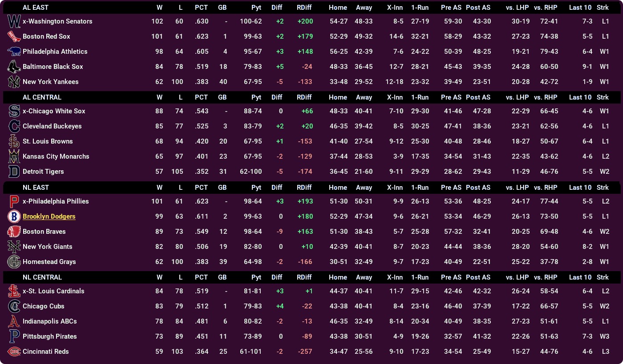Click the Washington Senators team logo
The image size is (623, 364).
pyautogui.click(x=14, y=21)
